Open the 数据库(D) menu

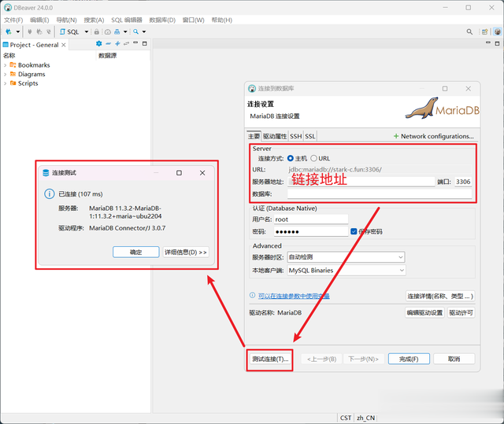[162, 20]
